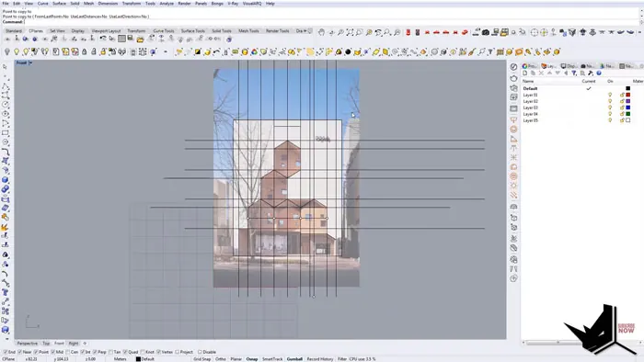Click Layer 01 red color swatch

tap(627, 95)
